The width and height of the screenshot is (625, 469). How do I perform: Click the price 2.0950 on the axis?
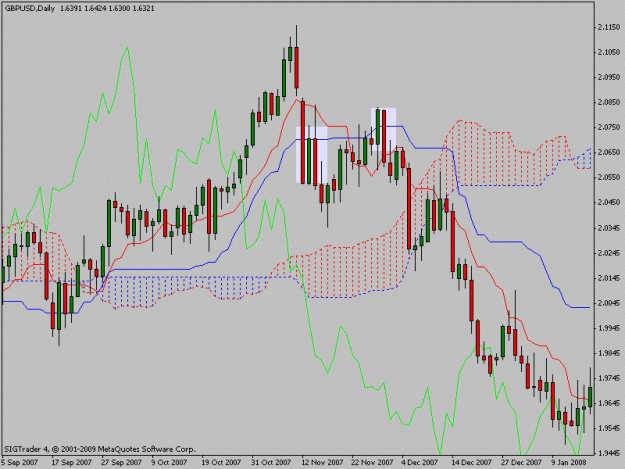click(609, 77)
